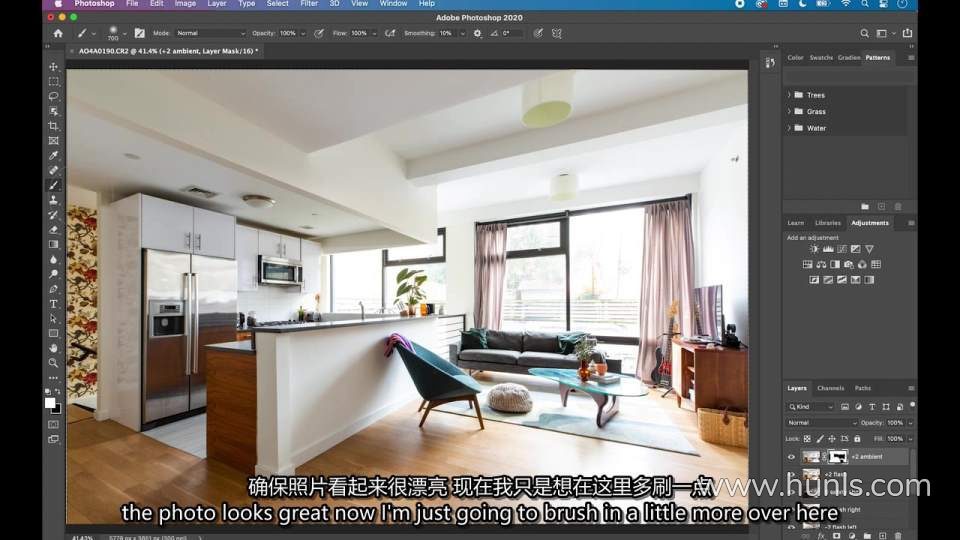Click the +2 ambient layer image thumbnail
Viewport: 960px width, 540px height.
click(811, 457)
